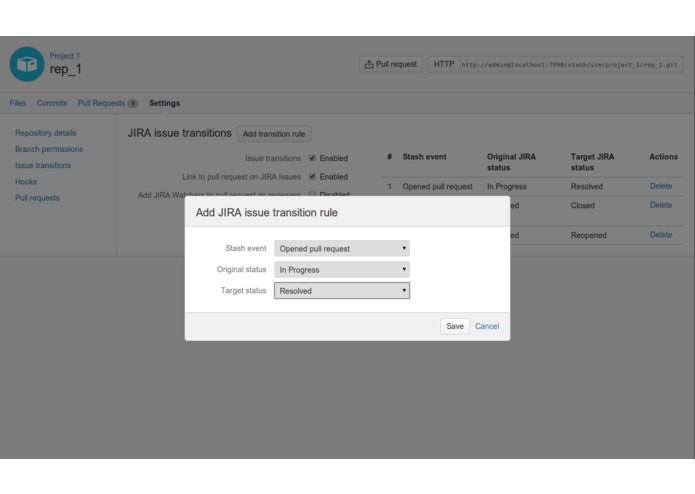Toggle the Add JIRA Watchers as reviewers checkbox
695x494 pixels.
pos(312,194)
